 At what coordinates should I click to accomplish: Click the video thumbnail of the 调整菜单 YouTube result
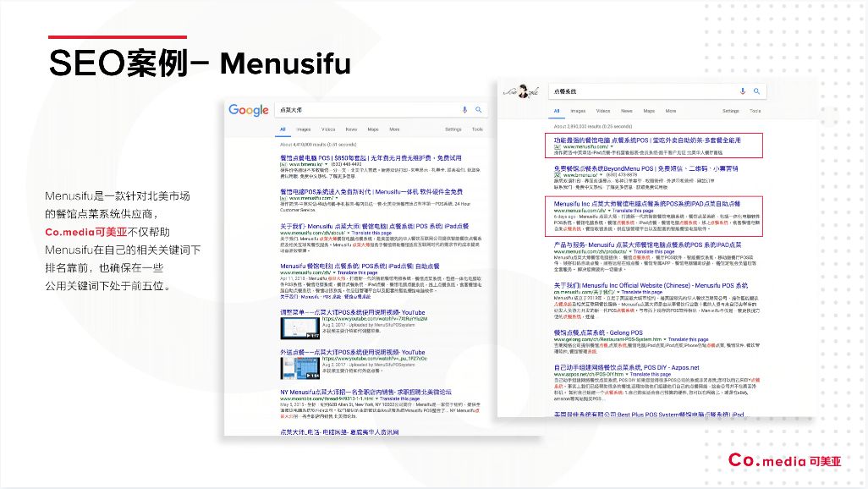299,328
